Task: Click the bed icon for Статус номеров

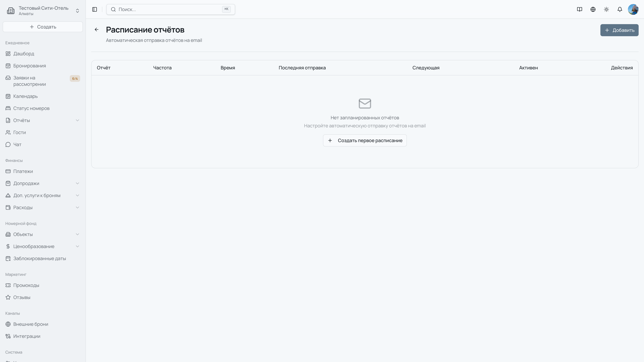Action: 8,108
